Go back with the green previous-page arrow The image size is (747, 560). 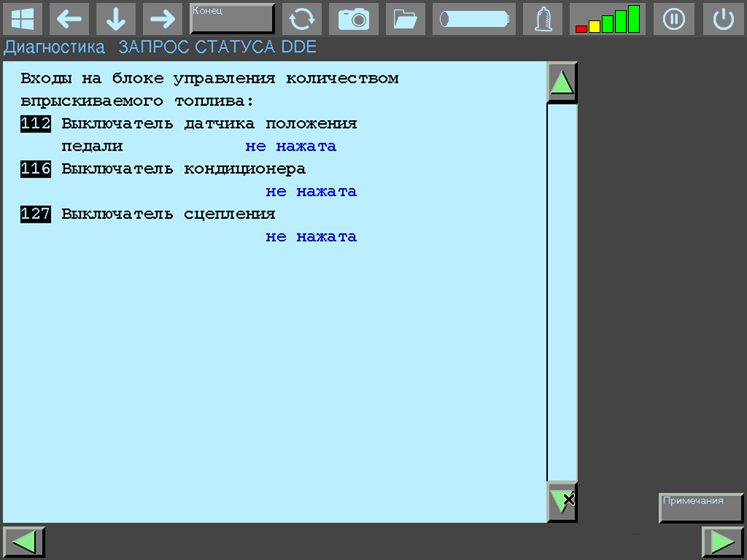point(23,541)
